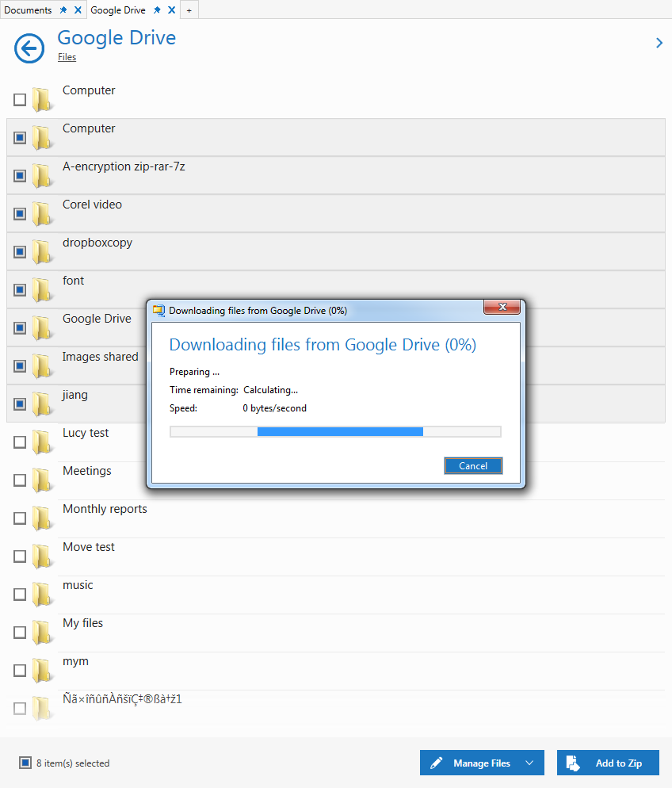This screenshot has height=788, width=672.
Task: Click the Corel video folder icon
Action: pos(43,213)
